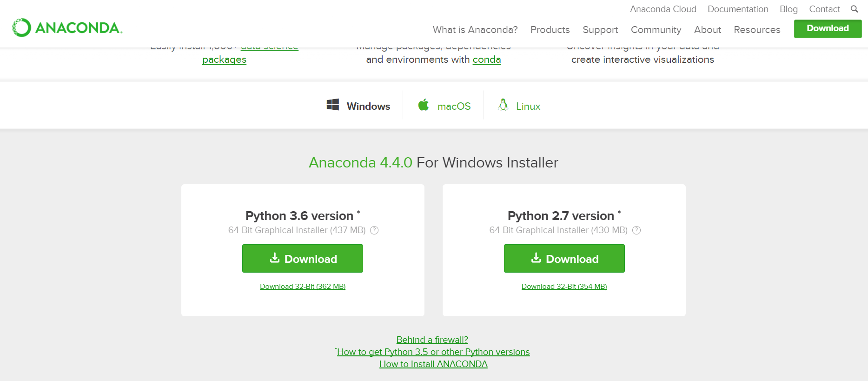
Task: Open the Products menu
Action: tap(550, 30)
